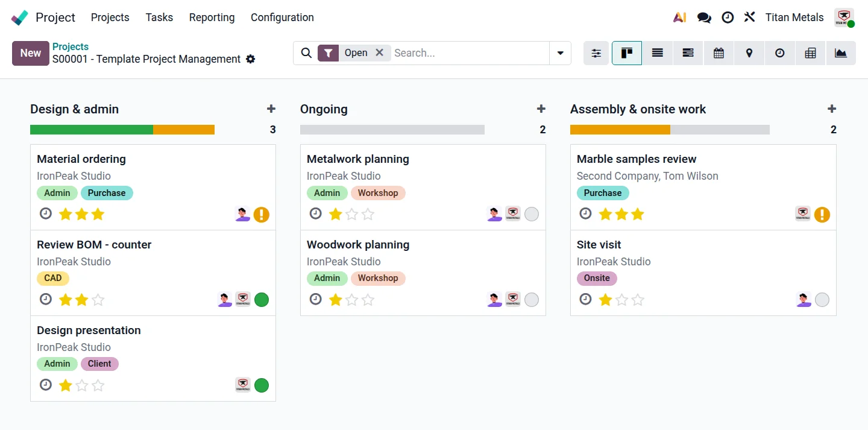Expand the search options dropdown arrow
Image resolution: width=868 pixels, height=430 pixels.
coord(560,53)
